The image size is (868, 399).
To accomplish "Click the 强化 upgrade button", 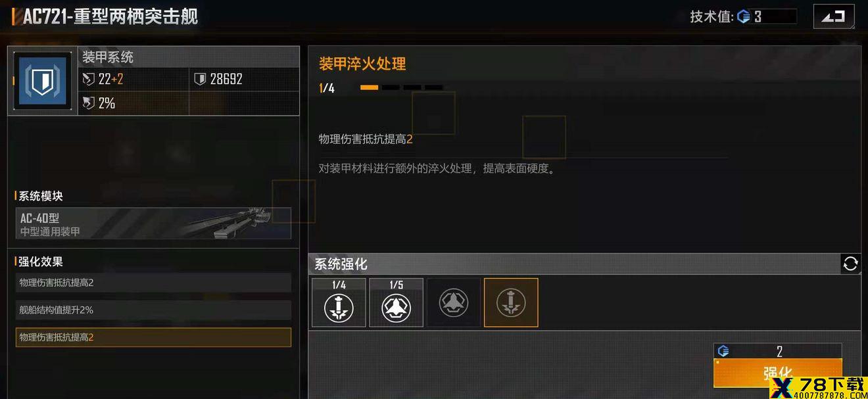I will click(777, 373).
